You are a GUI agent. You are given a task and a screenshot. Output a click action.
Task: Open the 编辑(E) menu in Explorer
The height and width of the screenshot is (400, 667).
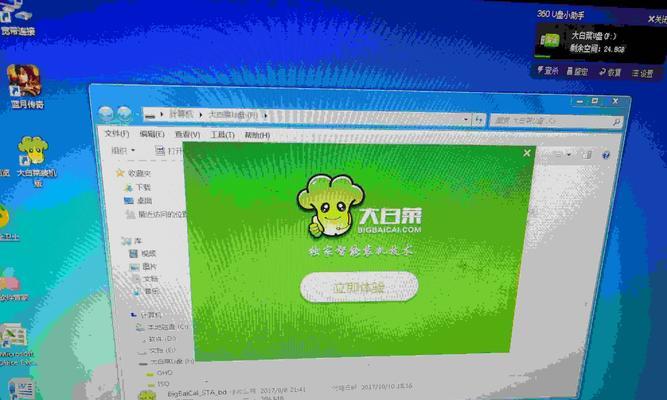pos(152,134)
